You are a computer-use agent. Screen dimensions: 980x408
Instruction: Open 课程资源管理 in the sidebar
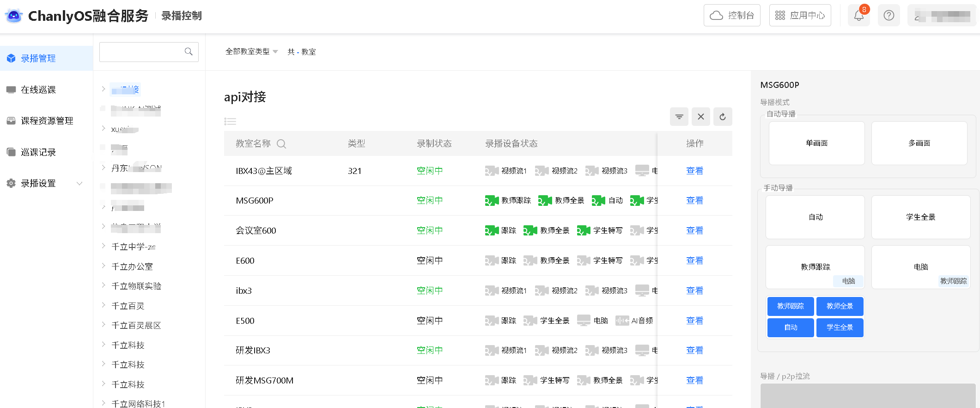pyautogui.click(x=47, y=121)
